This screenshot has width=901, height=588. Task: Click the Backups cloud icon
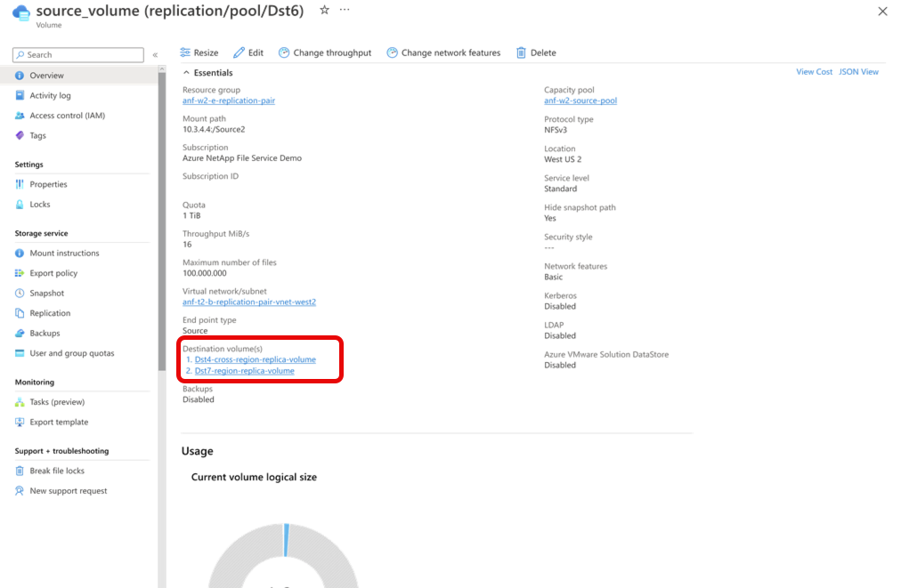click(x=20, y=333)
